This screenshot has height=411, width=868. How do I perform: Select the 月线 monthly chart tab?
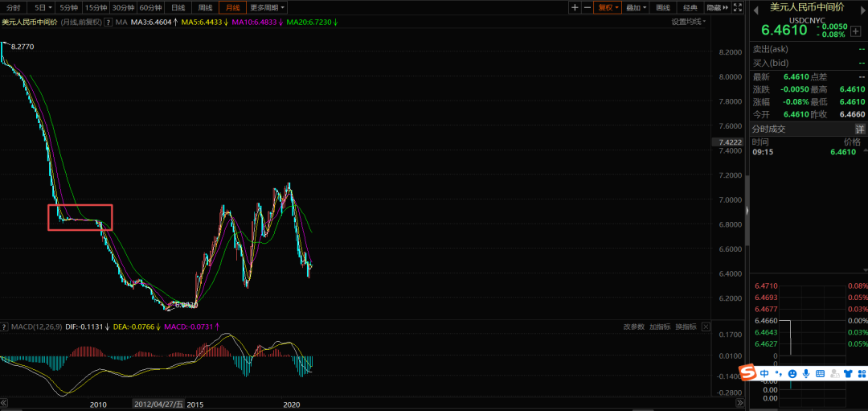coord(232,8)
